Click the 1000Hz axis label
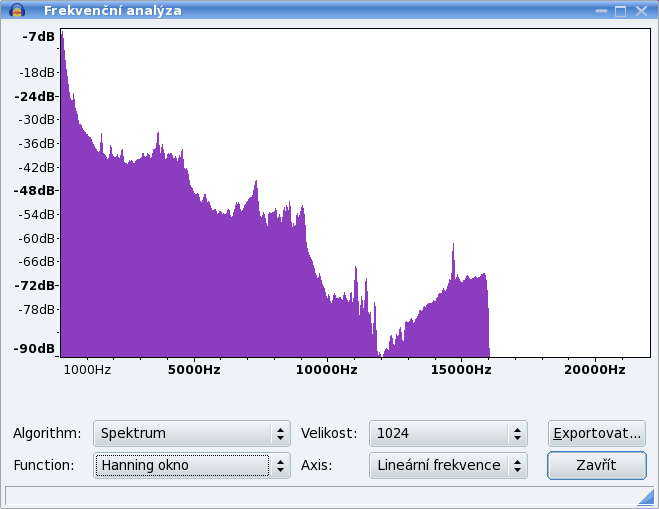The width and height of the screenshot is (659, 509). (87, 370)
